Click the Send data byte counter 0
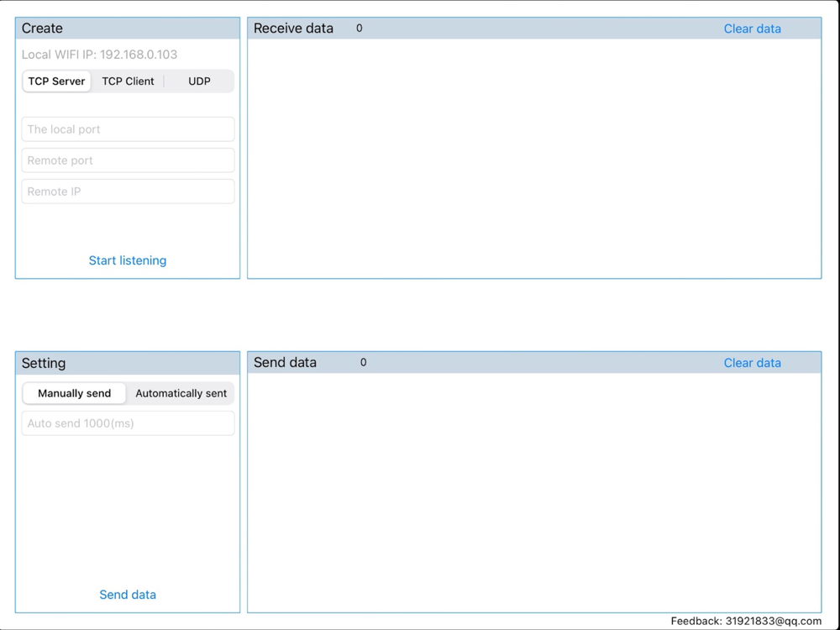The height and width of the screenshot is (630, 840). [x=363, y=363]
